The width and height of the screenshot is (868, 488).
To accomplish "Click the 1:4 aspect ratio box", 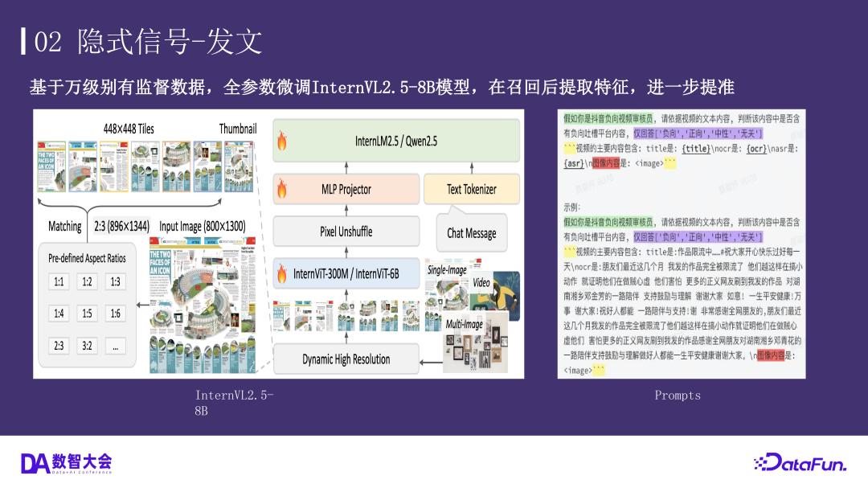I will click(x=59, y=314).
